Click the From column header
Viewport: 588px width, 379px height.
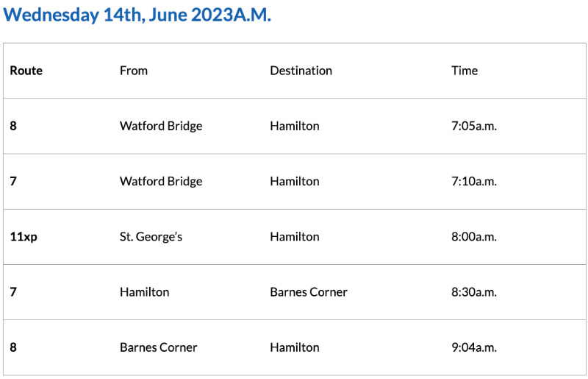click(x=134, y=71)
